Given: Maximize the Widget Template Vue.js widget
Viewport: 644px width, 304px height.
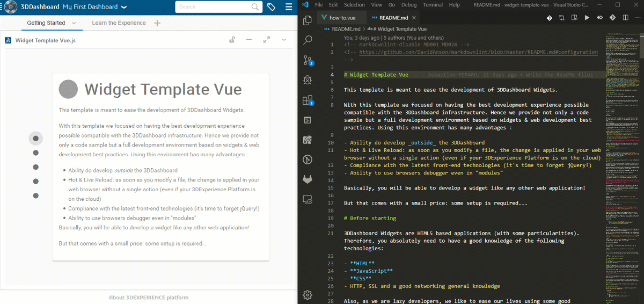Looking at the screenshot, I should coord(267,40).
